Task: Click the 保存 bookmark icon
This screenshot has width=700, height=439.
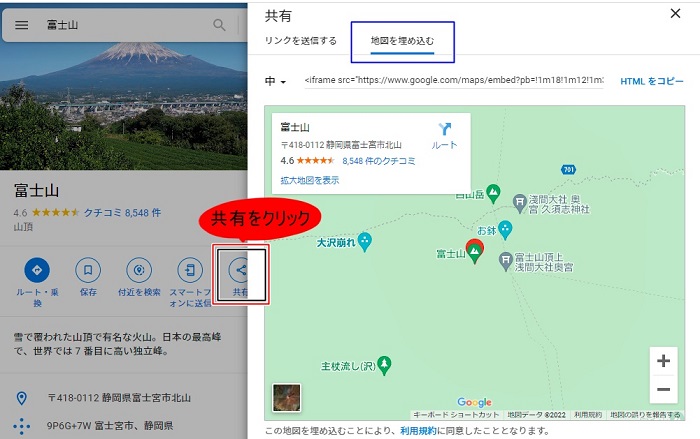Action: (x=88, y=270)
